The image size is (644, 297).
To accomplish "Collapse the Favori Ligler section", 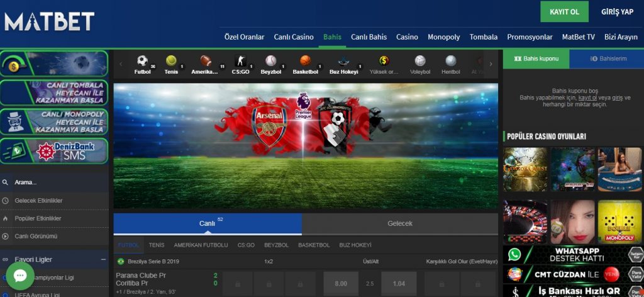I will [103, 260].
